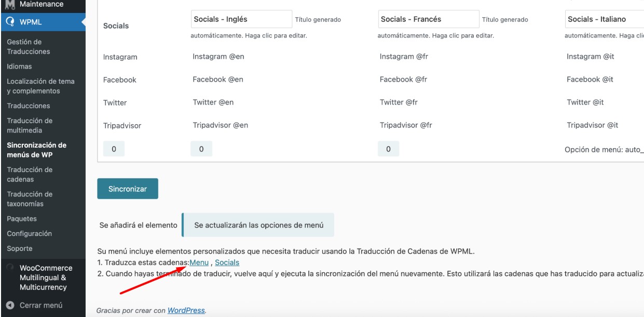Viewport: 644px width, 317px height.
Task: Open WPML Configuración
Action: (x=29, y=234)
